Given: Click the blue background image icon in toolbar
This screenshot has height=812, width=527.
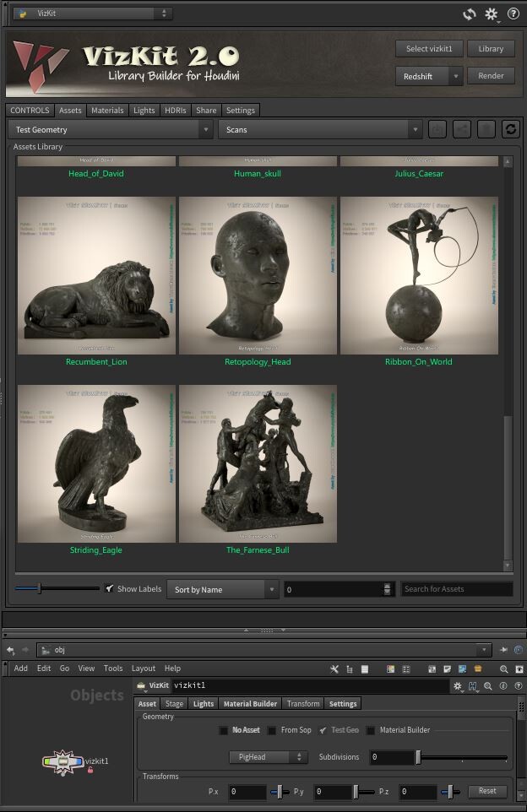Looking at the screenshot, I should [462, 669].
